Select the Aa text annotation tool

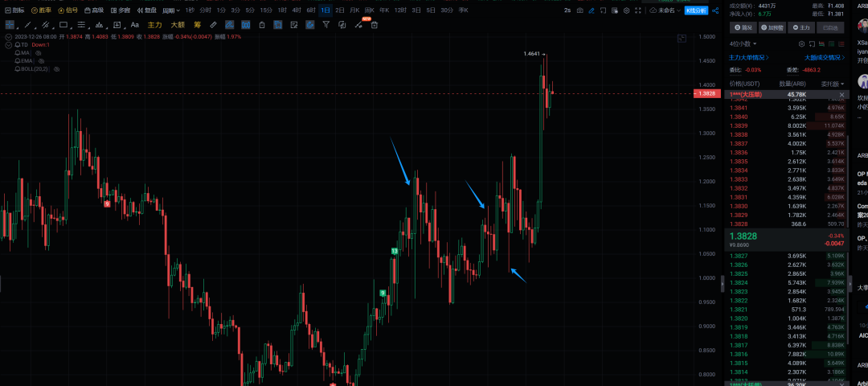pos(134,25)
